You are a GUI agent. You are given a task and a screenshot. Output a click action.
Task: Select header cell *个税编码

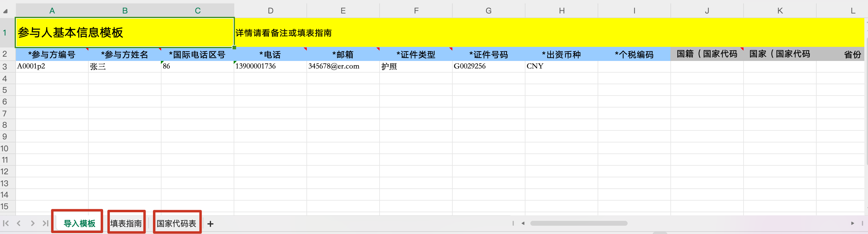coord(634,54)
